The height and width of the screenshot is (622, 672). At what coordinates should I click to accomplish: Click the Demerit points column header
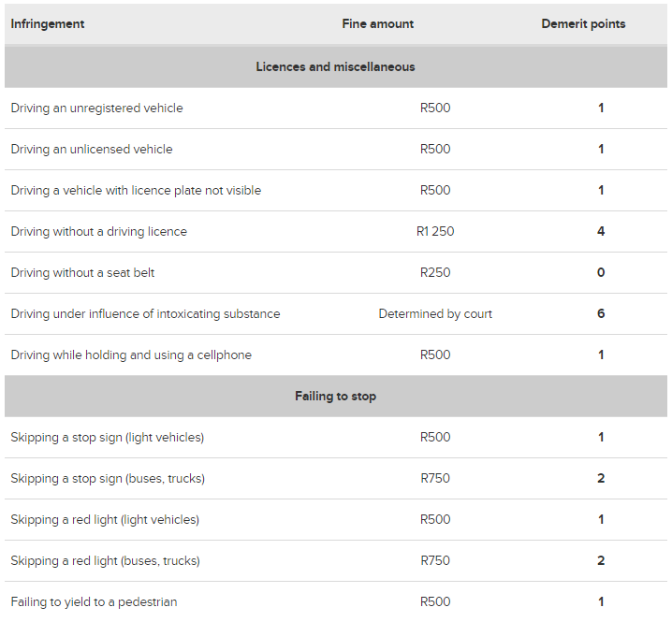click(583, 23)
